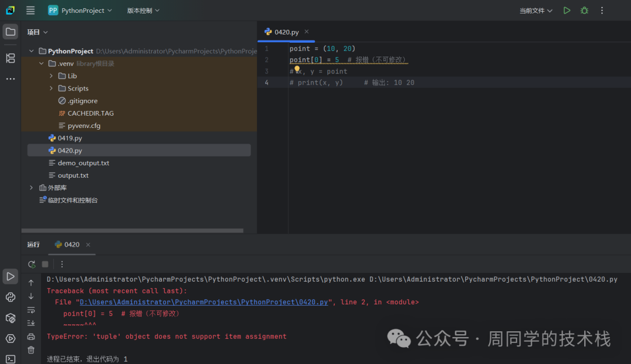Toggle the Project tool window folder icon
This screenshot has height=364, width=631.
pyautogui.click(x=10, y=32)
